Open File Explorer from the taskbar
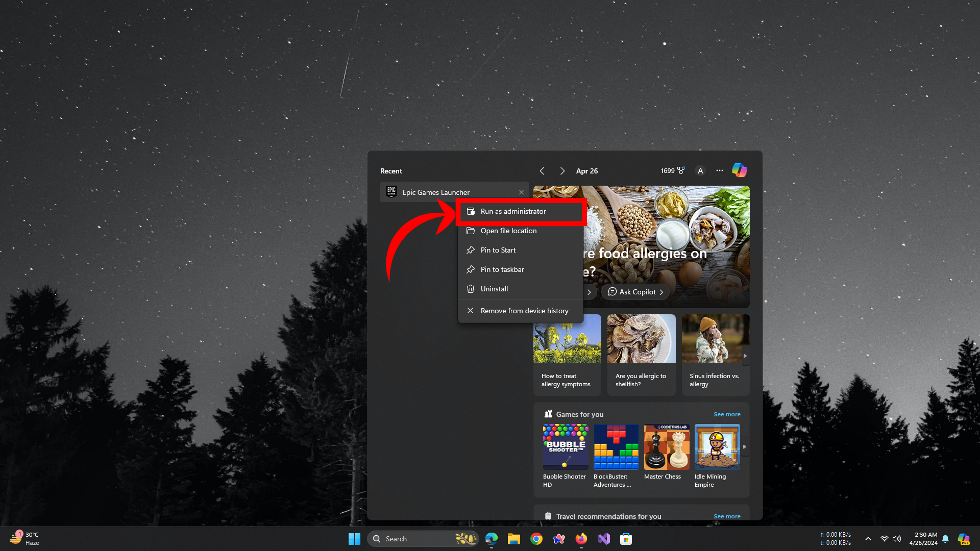Image resolution: width=980 pixels, height=551 pixels. point(513,539)
